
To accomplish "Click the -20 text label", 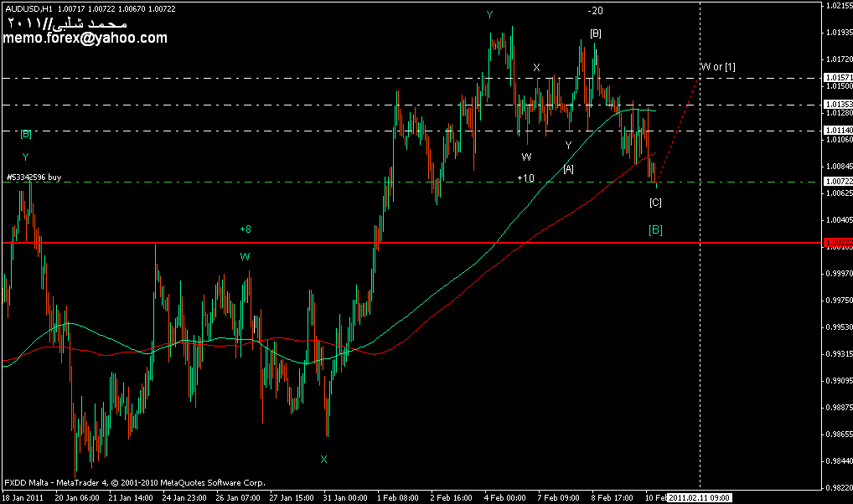I will coord(595,11).
